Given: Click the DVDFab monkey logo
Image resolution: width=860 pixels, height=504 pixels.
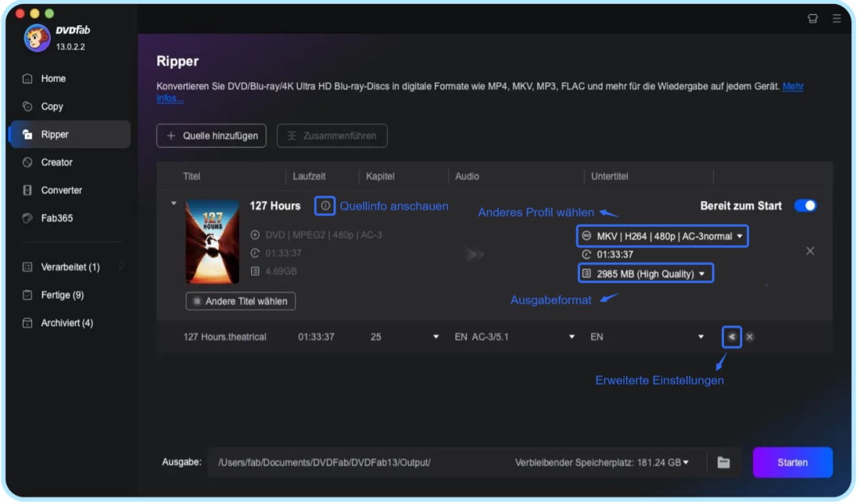Looking at the screenshot, I should pos(37,39).
